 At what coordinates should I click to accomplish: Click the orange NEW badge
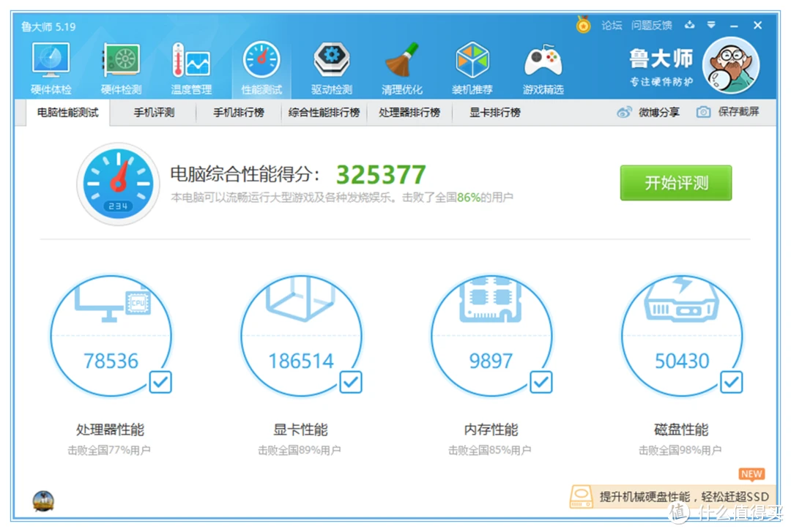751,474
